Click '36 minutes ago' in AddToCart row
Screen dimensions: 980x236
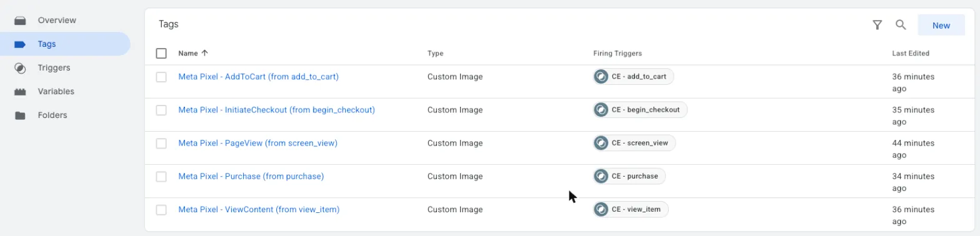pyautogui.click(x=913, y=82)
